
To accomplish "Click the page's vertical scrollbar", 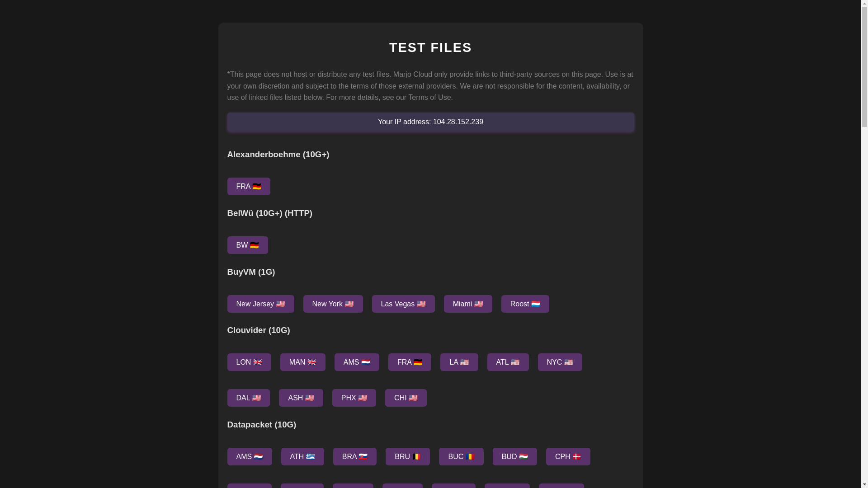I will (864, 244).
